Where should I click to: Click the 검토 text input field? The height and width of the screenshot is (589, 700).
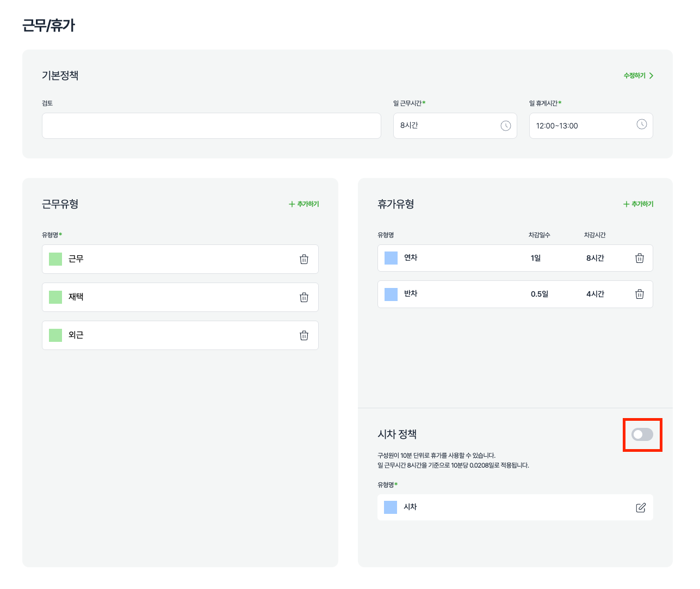211,126
